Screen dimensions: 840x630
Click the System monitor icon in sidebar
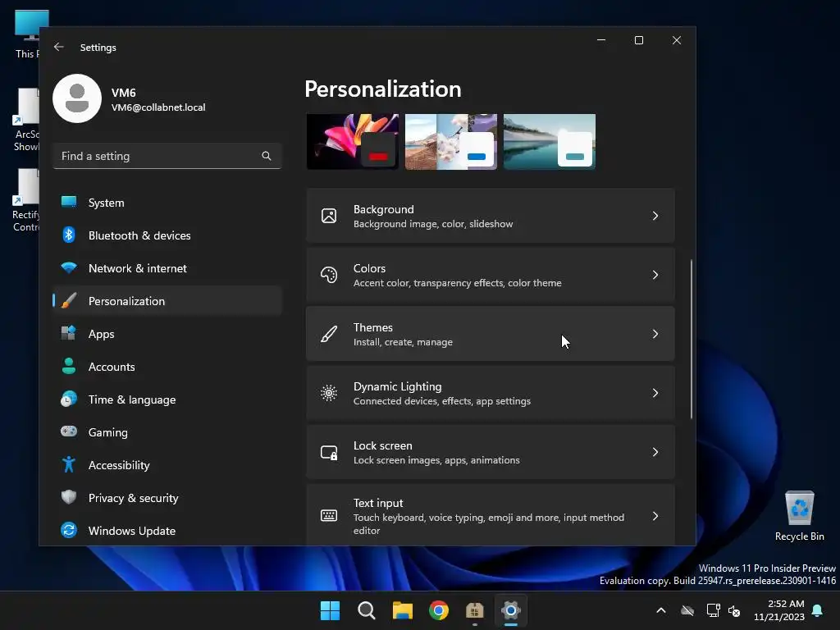pos(69,202)
